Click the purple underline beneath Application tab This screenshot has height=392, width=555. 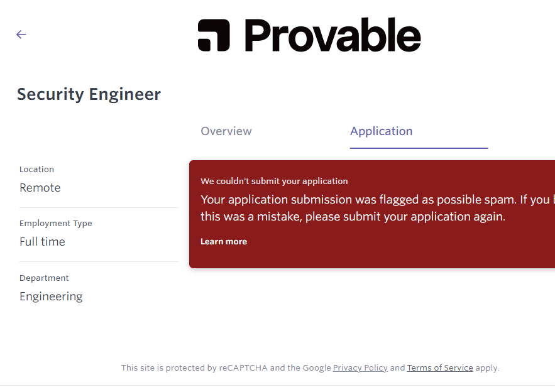click(419, 148)
